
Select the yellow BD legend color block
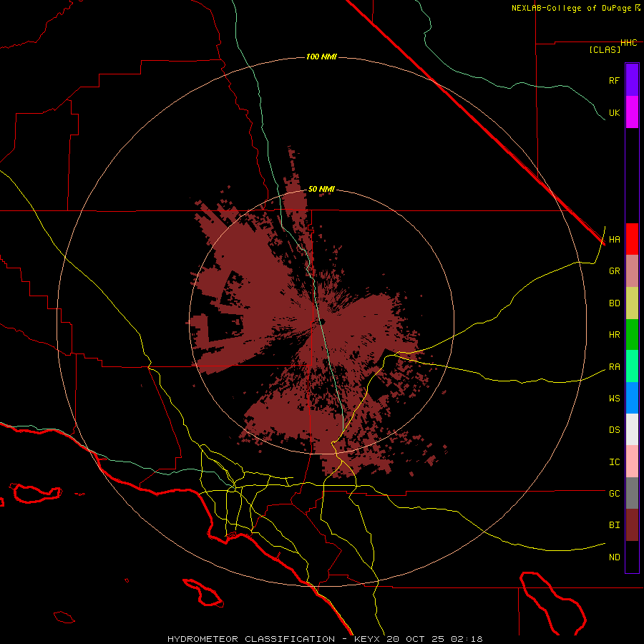coord(632,303)
